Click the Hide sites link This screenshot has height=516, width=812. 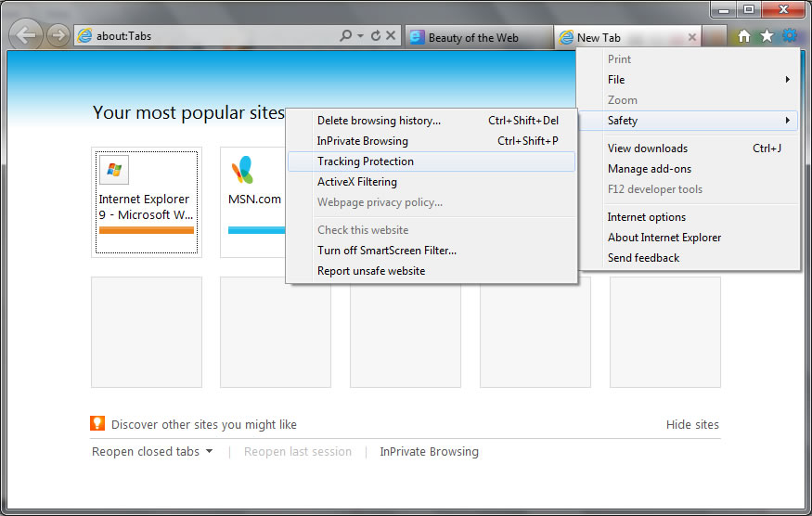click(692, 425)
